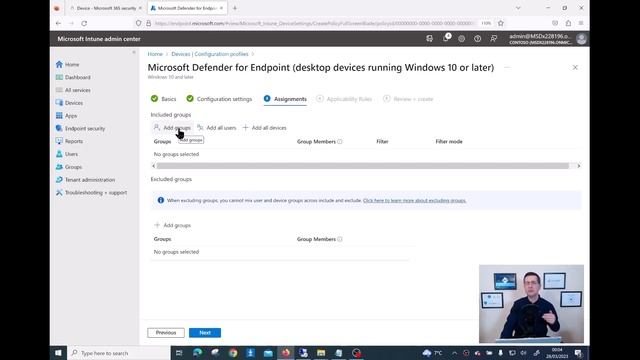This screenshot has width=640, height=360.
Task: Click the Previous button
Action: click(x=166, y=333)
